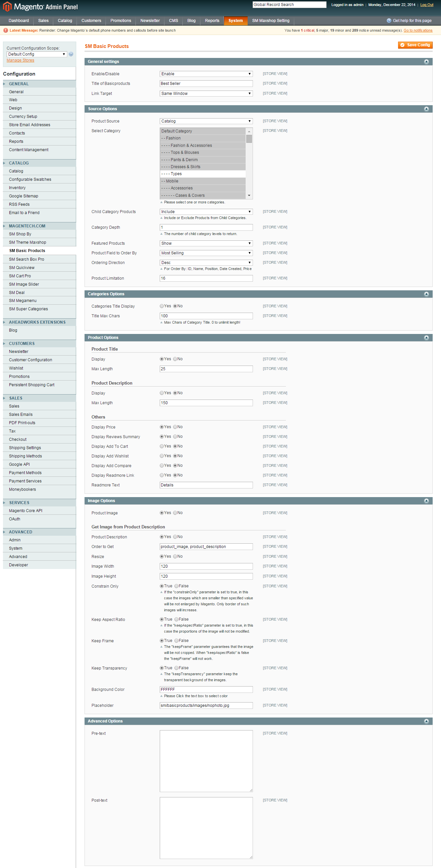This screenshot has height=868, width=441.
Task: Set Keep Transparency to False
Action: tap(176, 668)
